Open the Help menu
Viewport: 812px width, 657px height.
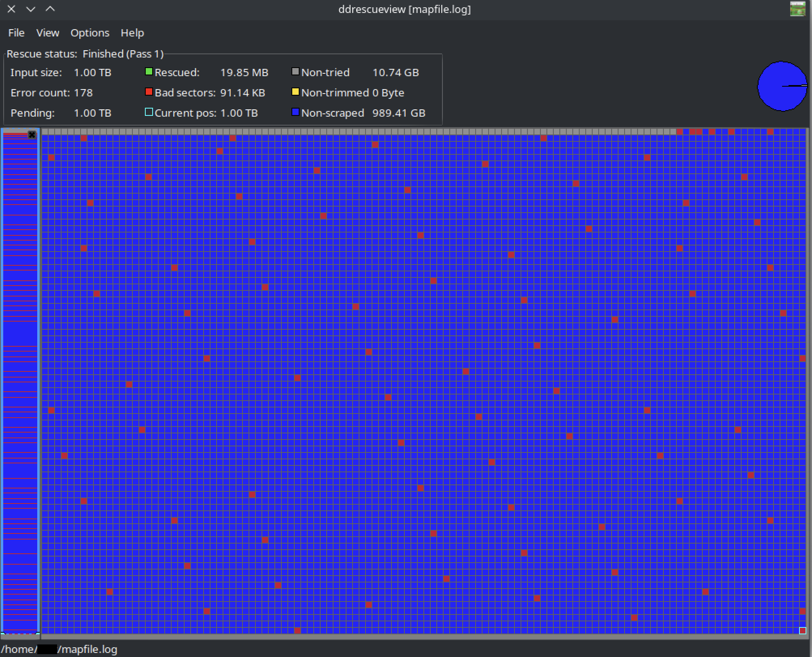(x=132, y=33)
